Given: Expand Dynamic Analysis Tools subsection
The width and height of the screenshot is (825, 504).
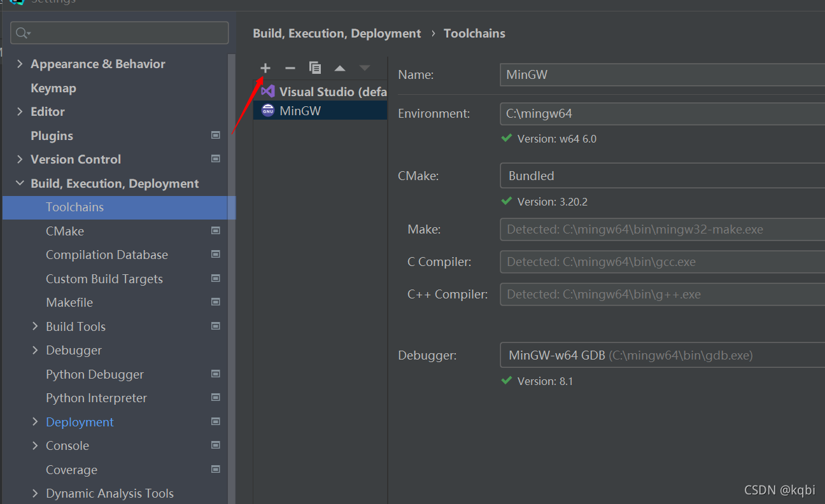Looking at the screenshot, I should pyautogui.click(x=35, y=493).
